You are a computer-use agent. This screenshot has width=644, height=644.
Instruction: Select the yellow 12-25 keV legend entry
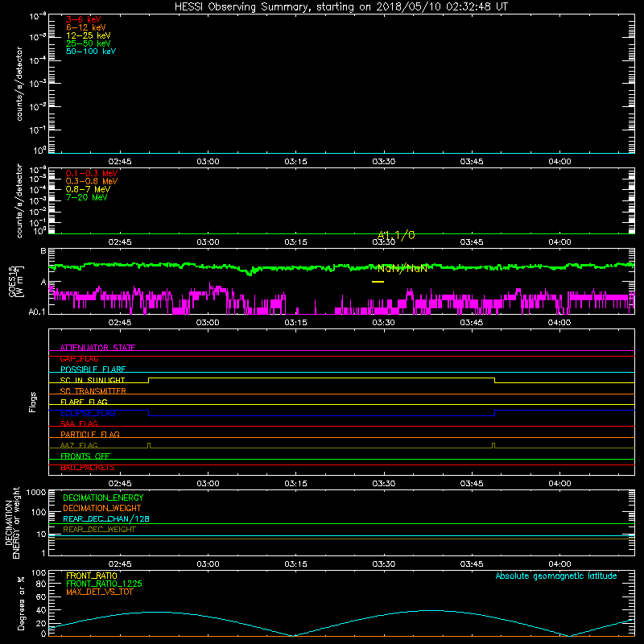89,35
